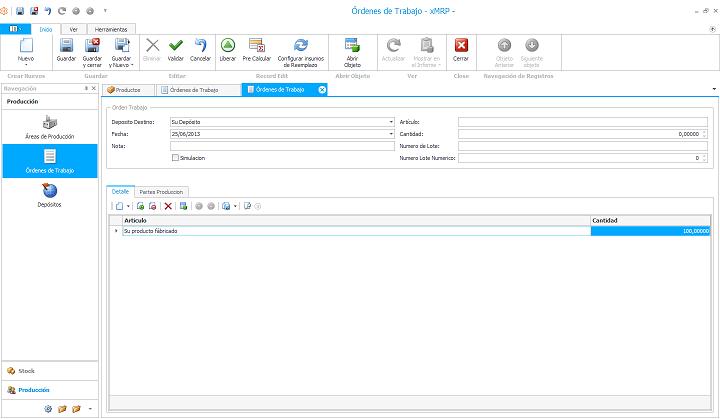Screen dimensions: 720x419
Task: Open the Herramientas ribbon tab
Action: coord(109,29)
